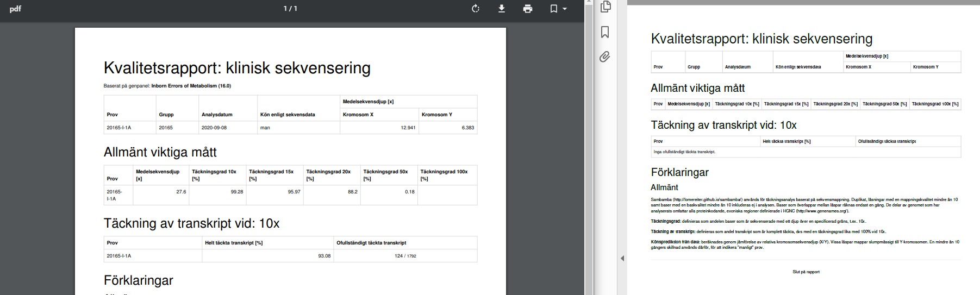The height and width of the screenshot is (295, 980).
Task: Click 'Könsprediktion från data:' paragraph label
Action: pos(676,242)
